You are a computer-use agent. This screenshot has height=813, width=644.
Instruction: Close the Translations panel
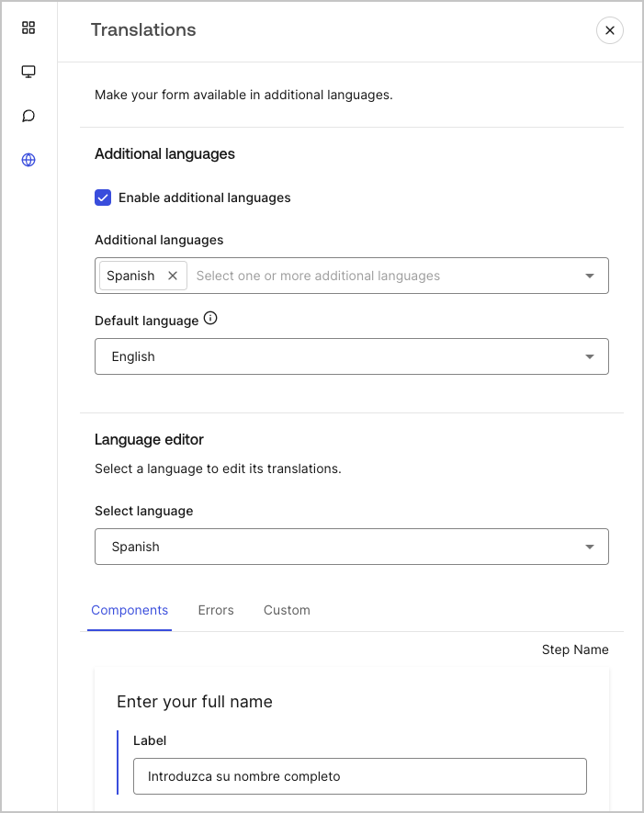pos(609,30)
